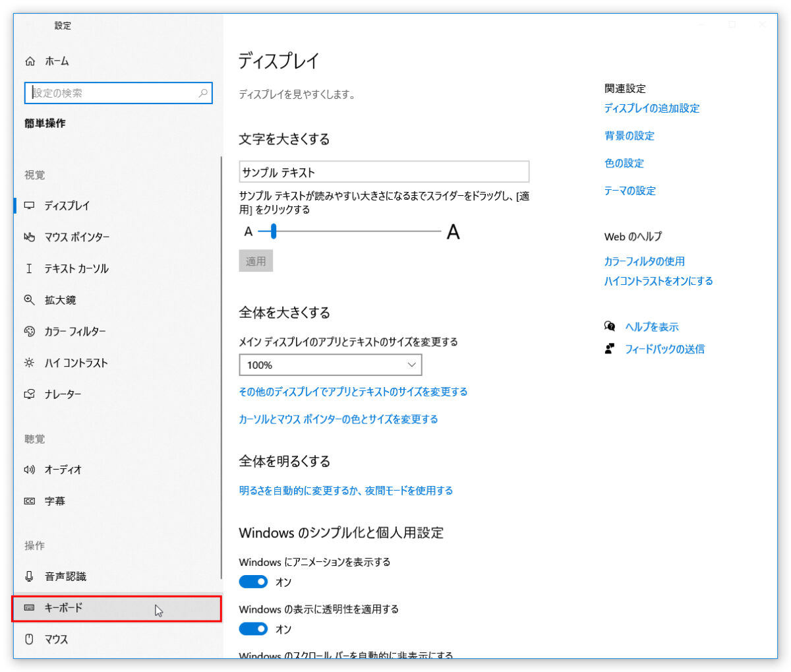Toggle Windows にアニメーションを表示する switch
Viewport: 791px width, 672px height.
point(253,582)
